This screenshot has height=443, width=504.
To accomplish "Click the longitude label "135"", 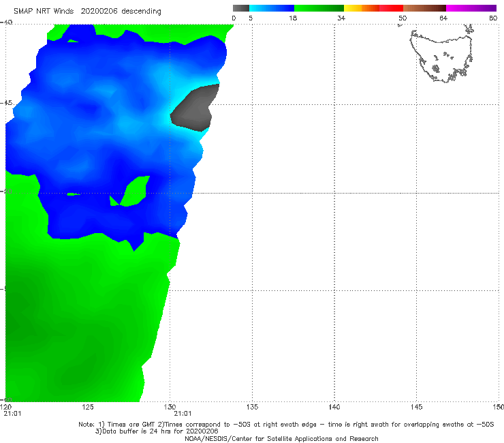I will pyautogui.click(x=252, y=407).
